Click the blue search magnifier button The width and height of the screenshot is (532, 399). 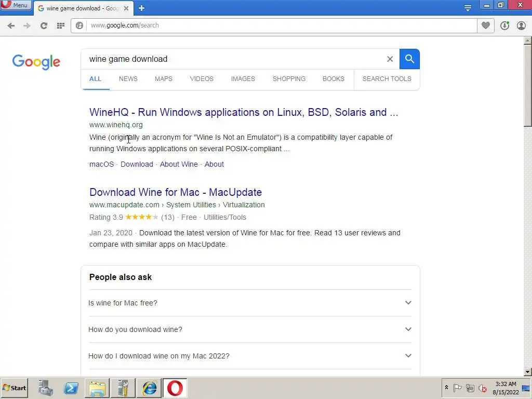(x=409, y=59)
